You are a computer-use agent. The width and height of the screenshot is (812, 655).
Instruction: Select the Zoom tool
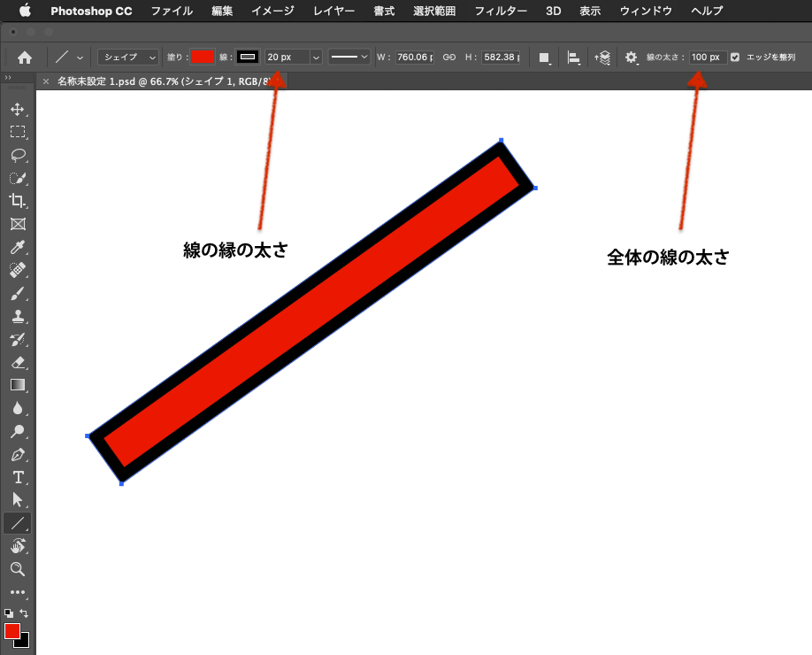coord(18,569)
